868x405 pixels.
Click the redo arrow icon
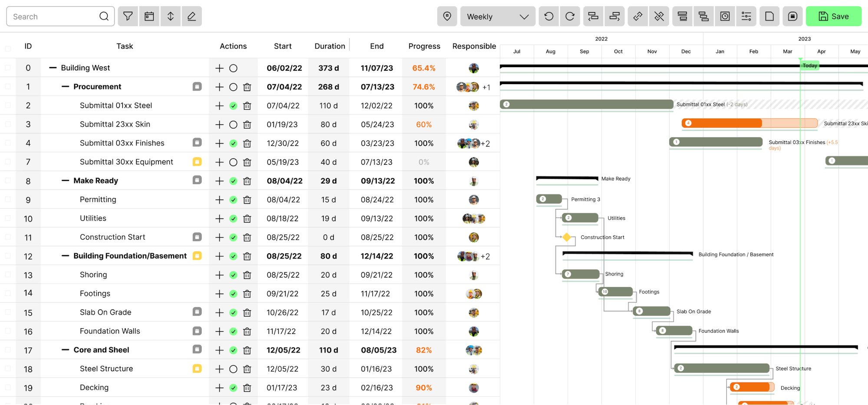(570, 16)
